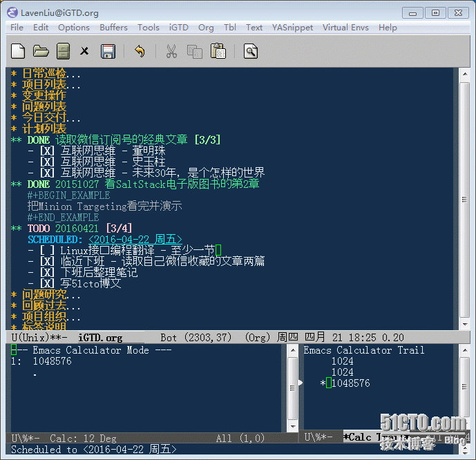
Task: Click 1048576 in calculator stack
Action: click(x=53, y=361)
